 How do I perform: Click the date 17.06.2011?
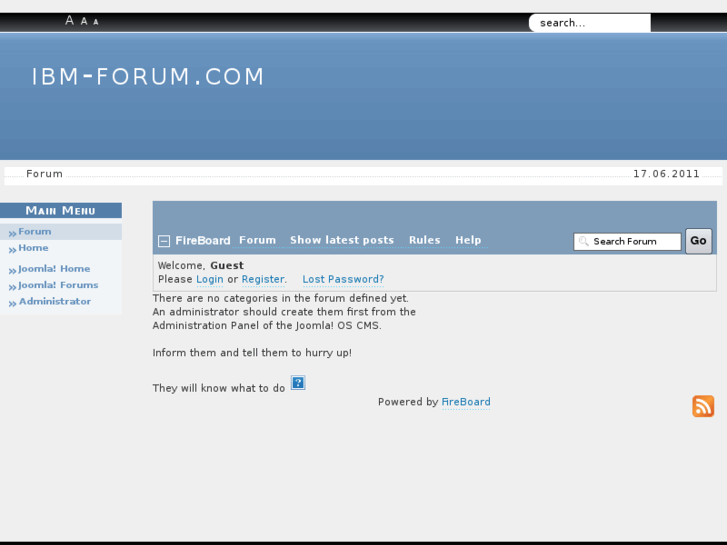(666, 174)
